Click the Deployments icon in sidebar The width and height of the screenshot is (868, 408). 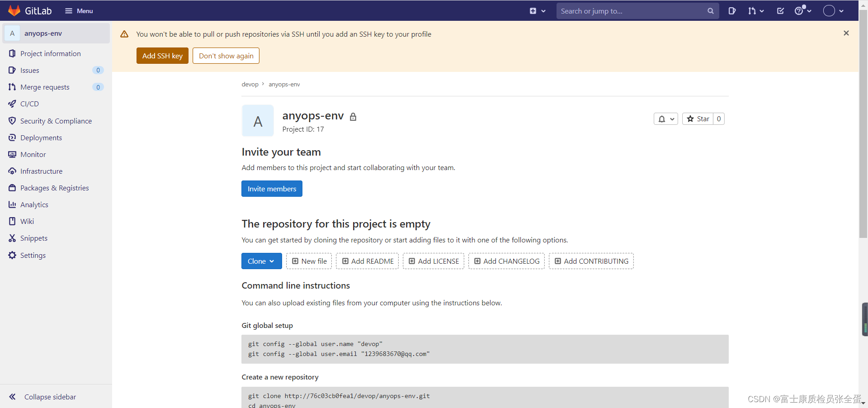point(12,138)
